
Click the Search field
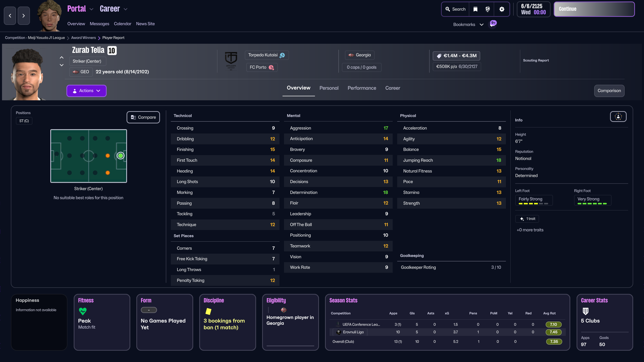pyautogui.click(x=456, y=9)
